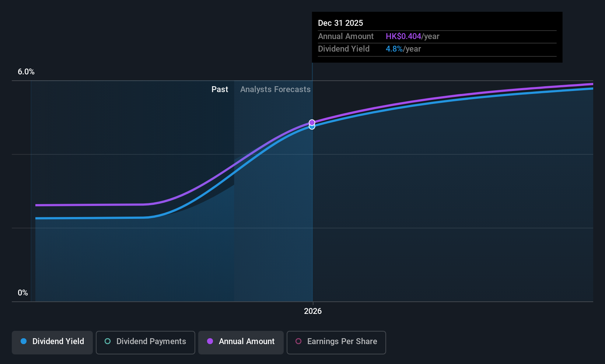Click the Dividend Yield row in tooltip
This screenshot has height=364, width=605.
click(437, 49)
